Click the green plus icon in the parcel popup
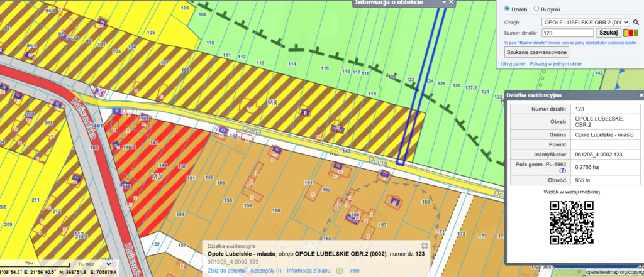 click(340, 271)
